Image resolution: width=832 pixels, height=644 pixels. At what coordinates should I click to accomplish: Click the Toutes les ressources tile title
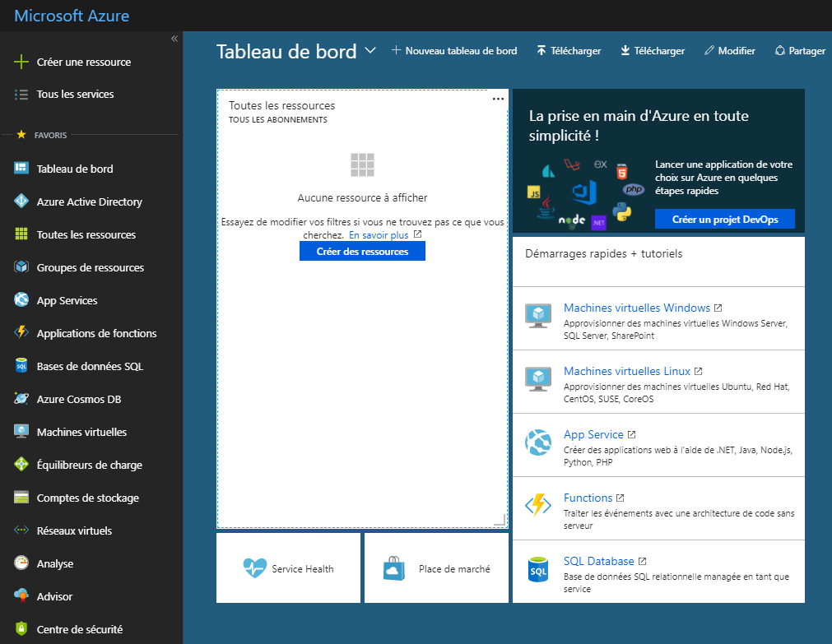click(x=281, y=105)
